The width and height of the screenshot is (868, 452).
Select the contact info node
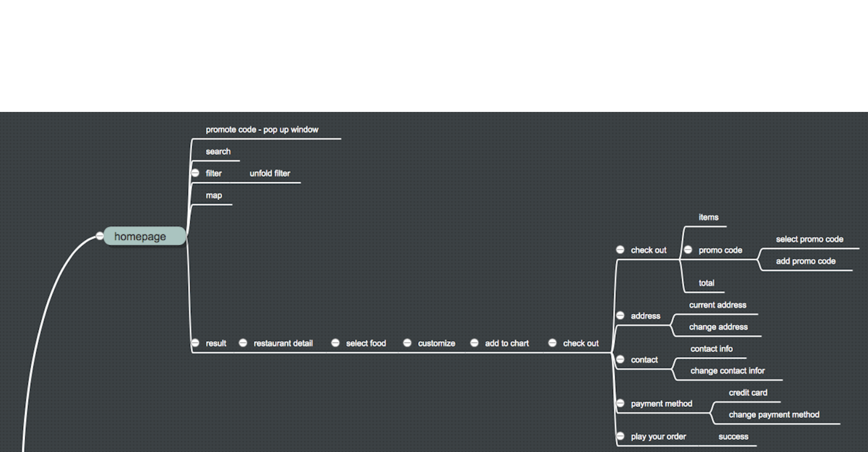pyautogui.click(x=711, y=349)
